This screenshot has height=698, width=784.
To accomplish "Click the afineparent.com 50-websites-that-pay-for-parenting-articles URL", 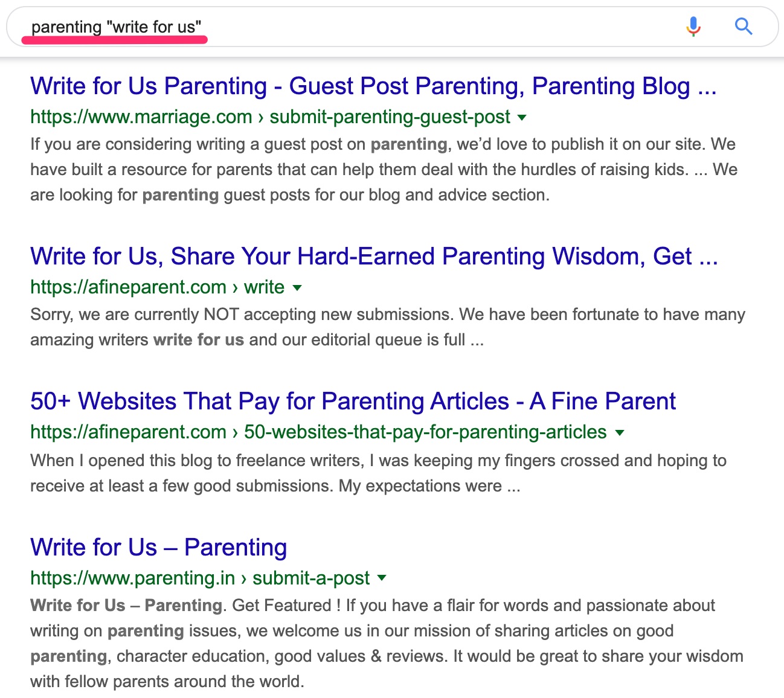I will (x=318, y=432).
